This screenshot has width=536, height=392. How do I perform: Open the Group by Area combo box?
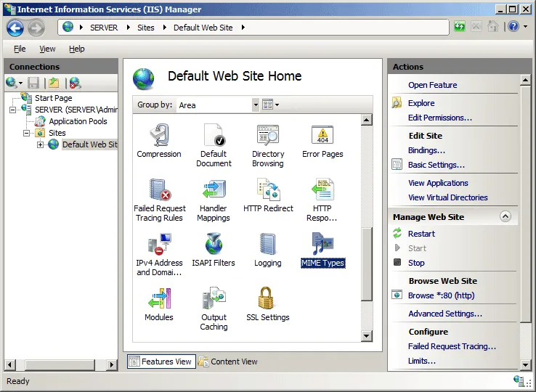pyautogui.click(x=218, y=105)
